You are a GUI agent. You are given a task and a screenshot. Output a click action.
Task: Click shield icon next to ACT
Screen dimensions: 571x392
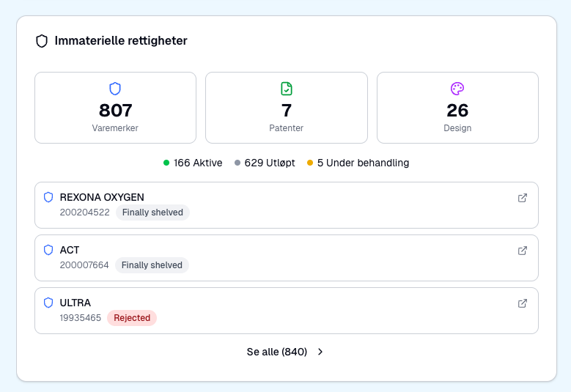pyautogui.click(x=48, y=250)
